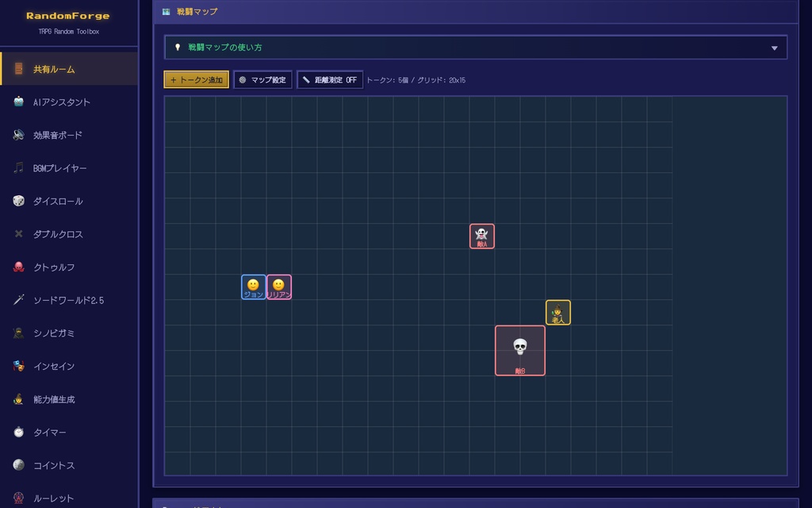Image resolution: width=812 pixels, height=508 pixels.
Task: Click the door icon beside 共有ルーム
Action: (19, 68)
